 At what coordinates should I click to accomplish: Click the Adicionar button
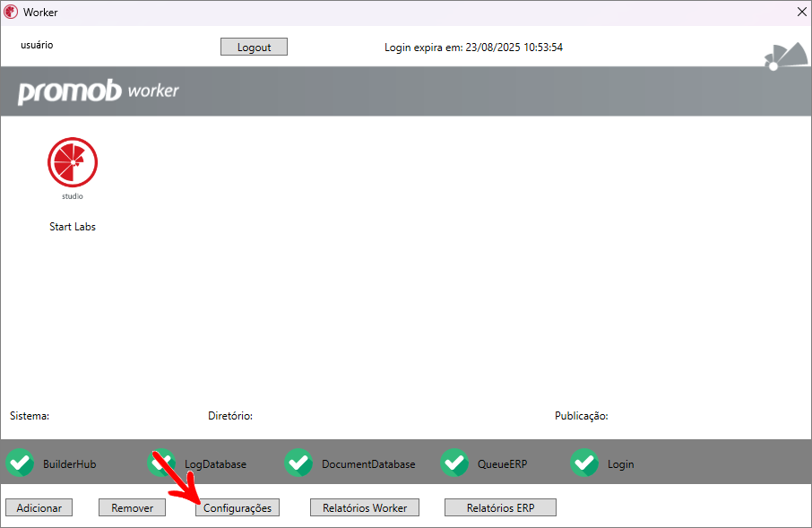pos(39,507)
